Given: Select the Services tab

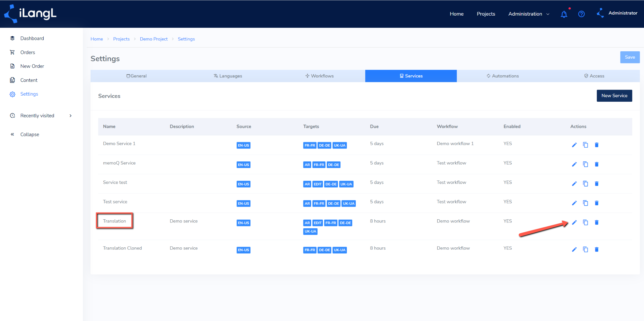Looking at the screenshot, I should coord(411,76).
